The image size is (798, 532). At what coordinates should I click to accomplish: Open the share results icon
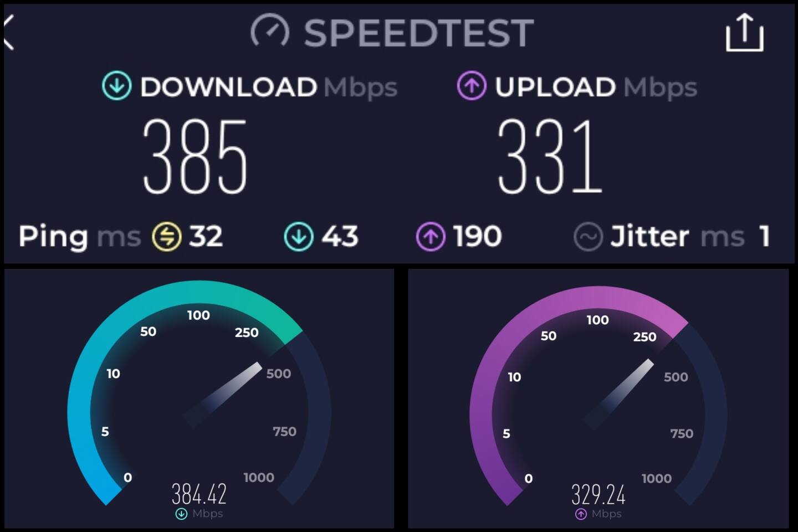[x=745, y=33]
